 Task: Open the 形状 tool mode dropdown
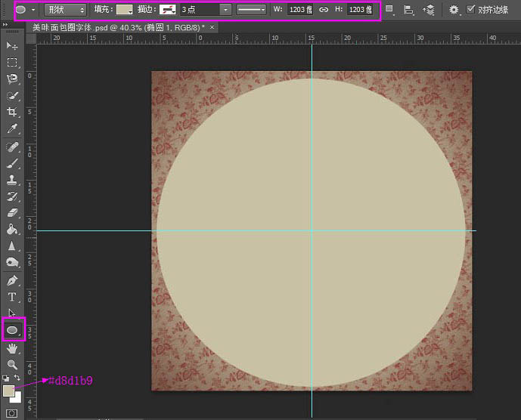(x=66, y=10)
